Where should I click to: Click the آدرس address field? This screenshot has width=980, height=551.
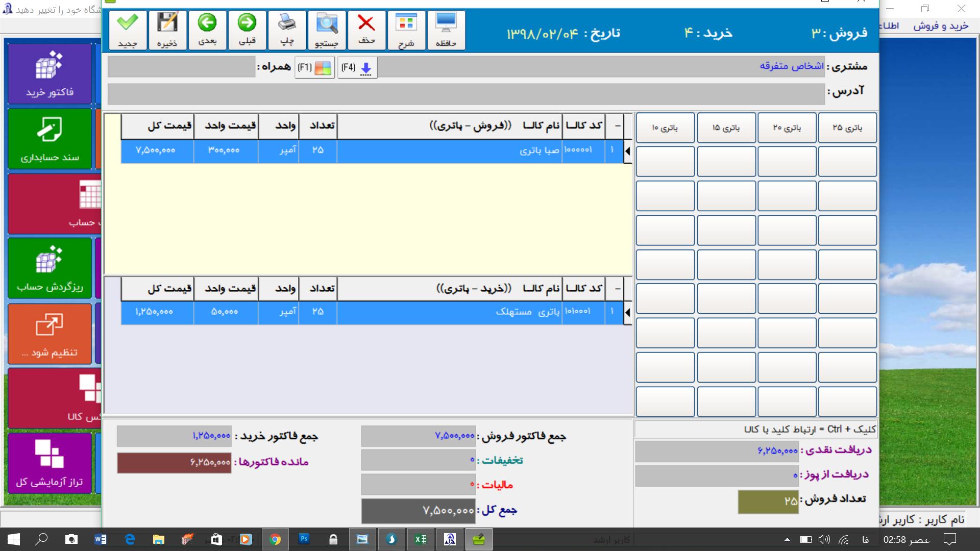[x=466, y=94]
